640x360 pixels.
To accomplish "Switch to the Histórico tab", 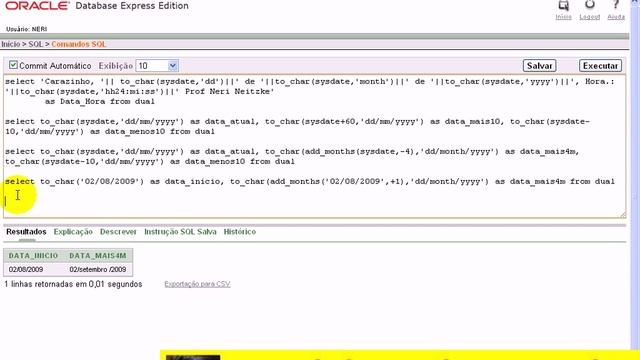I will click(x=240, y=232).
